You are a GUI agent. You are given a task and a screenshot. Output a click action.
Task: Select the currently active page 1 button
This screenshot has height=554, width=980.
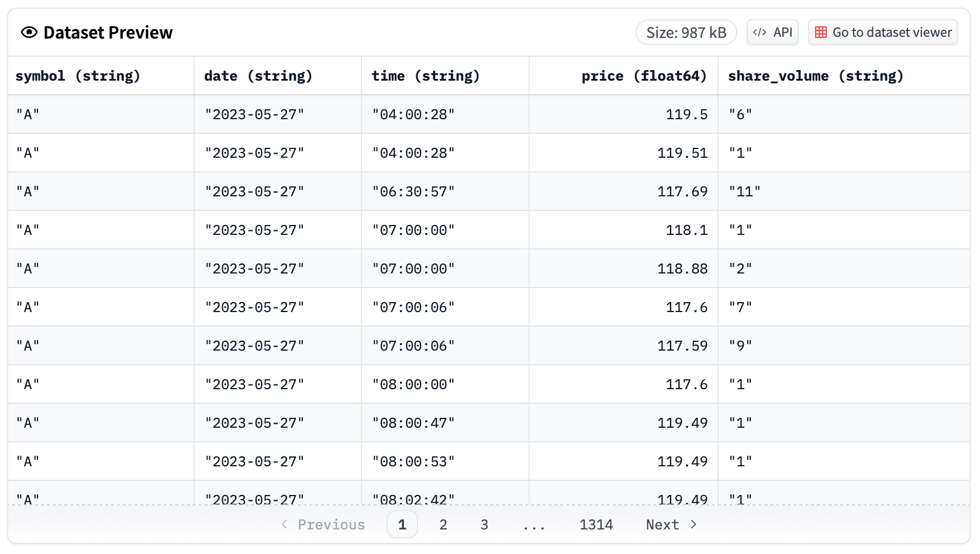[402, 524]
